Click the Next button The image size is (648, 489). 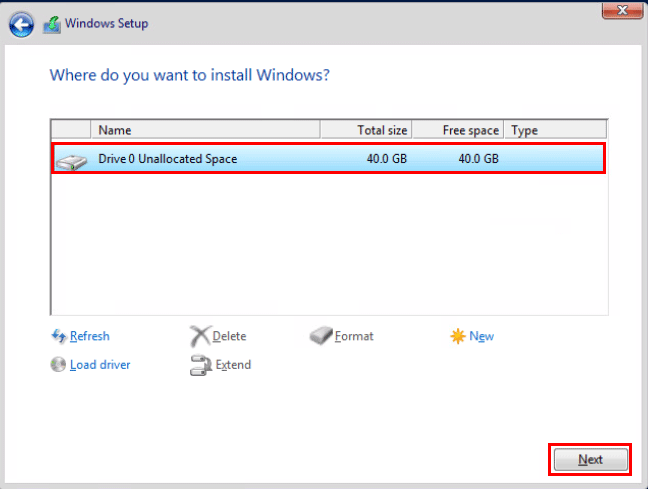pyautogui.click(x=590, y=459)
